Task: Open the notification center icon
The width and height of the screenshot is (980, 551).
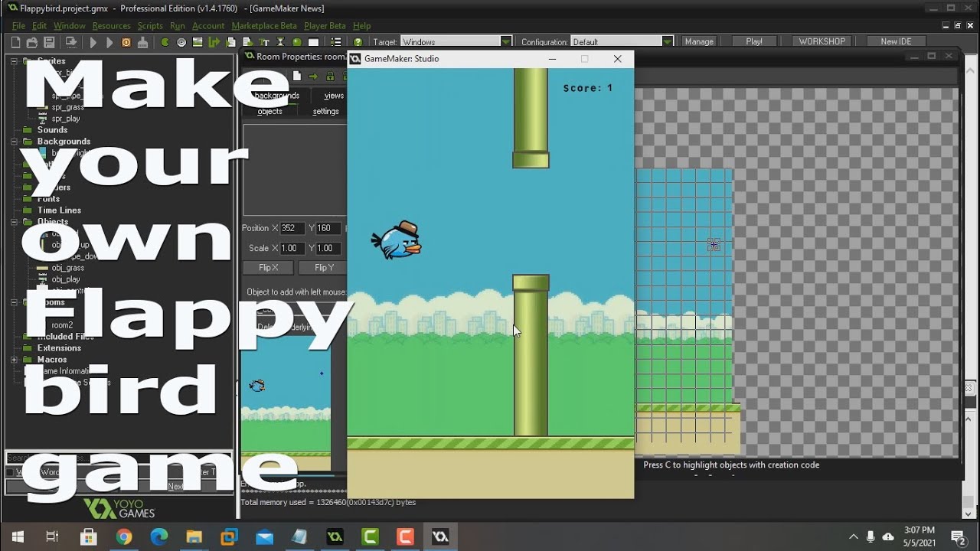Action: 957,536
